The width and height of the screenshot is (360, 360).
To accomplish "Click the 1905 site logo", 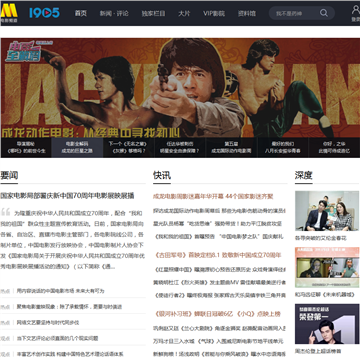I will (44, 13).
